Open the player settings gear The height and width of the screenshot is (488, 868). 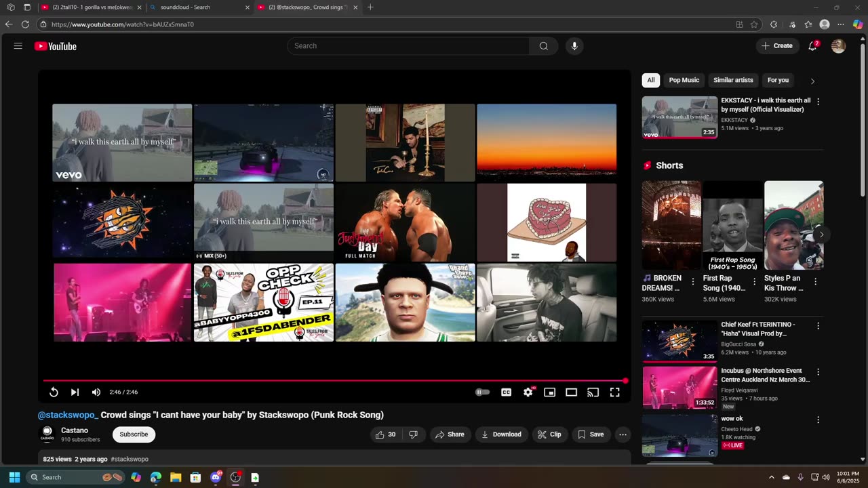tap(528, 392)
